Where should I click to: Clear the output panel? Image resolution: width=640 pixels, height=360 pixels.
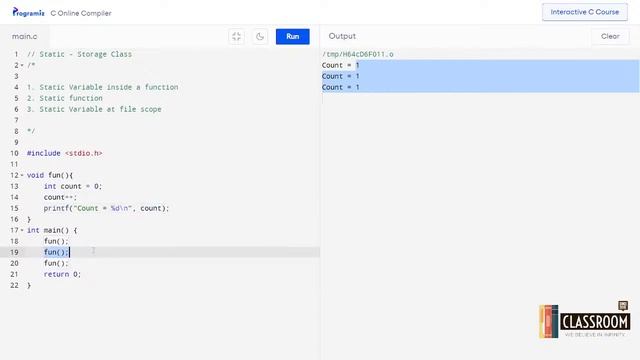tap(610, 36)
